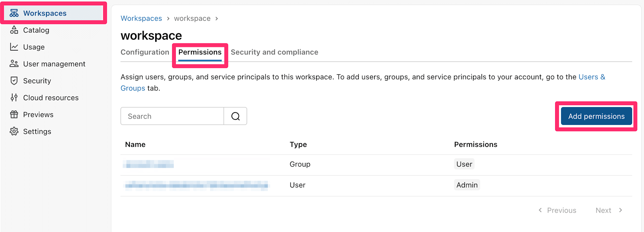Image resolution: width=644 pixels, height=232 pixels.
Task: Click the Next page chevron
Action: (x=620, y=210)
